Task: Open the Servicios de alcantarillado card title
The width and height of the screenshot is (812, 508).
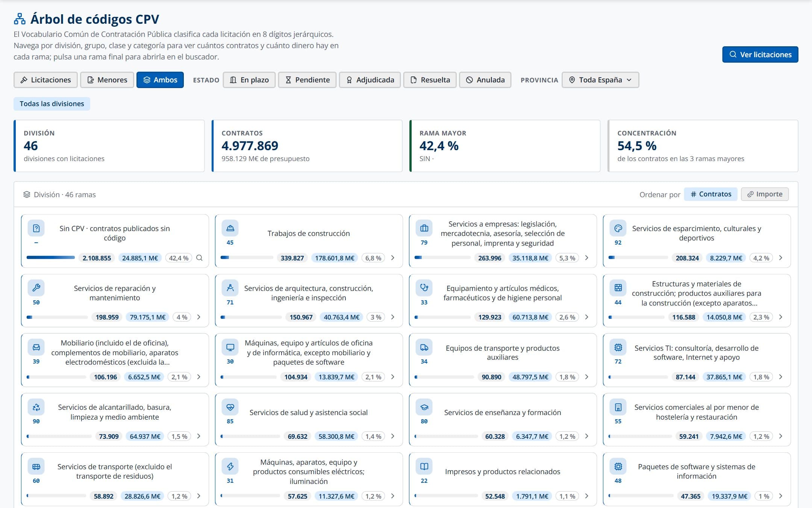Action: point(115,412)
